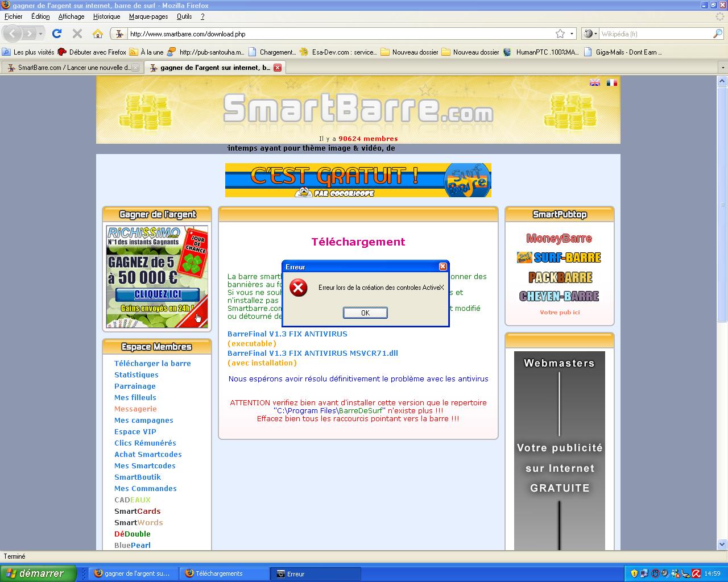Open the MoneyBarre link in SmartPubtop
Image resolution: width=728 pixels, height=582 pixels.
pos(559,239)
